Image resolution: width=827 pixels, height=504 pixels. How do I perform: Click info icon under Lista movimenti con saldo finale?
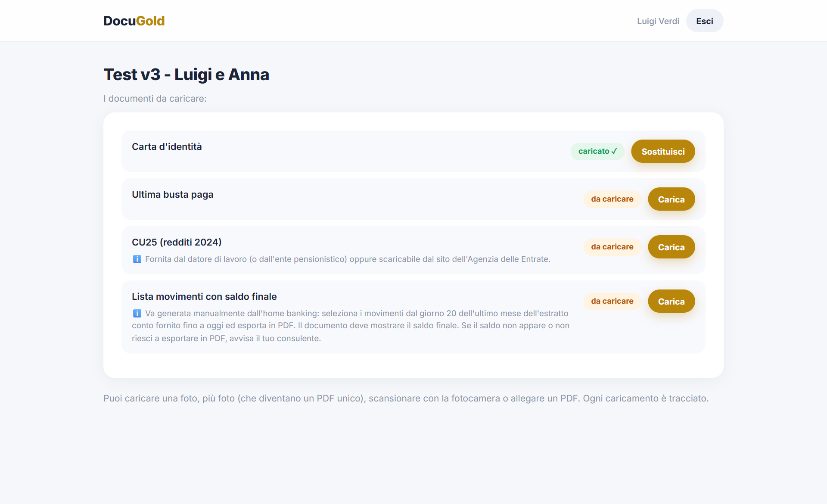click(137, 313)
